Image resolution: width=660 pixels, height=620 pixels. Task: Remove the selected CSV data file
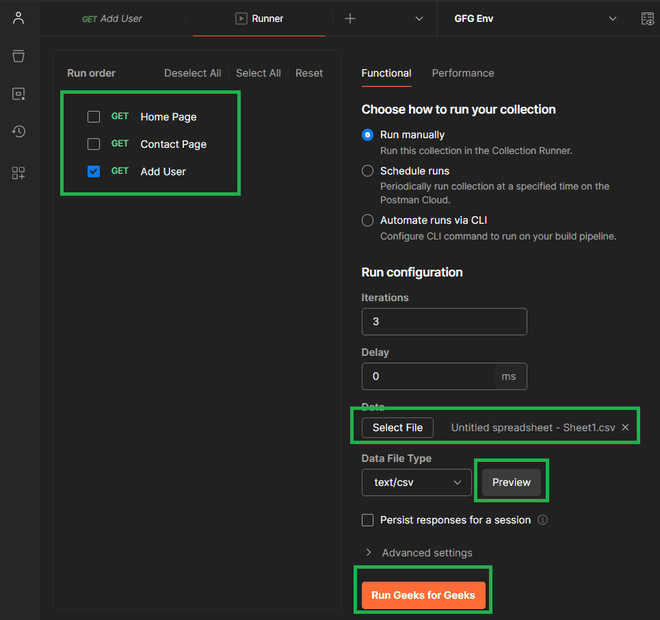(625, 427)
